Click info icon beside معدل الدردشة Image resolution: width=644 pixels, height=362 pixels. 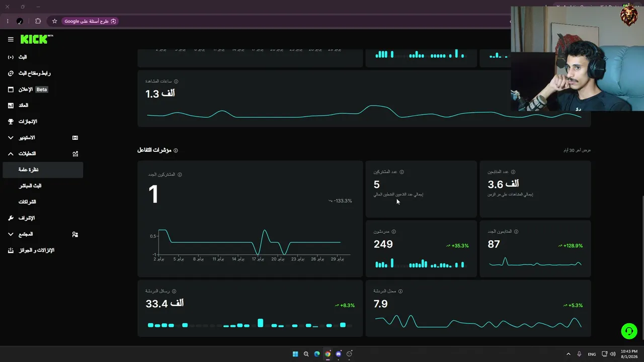400,291
